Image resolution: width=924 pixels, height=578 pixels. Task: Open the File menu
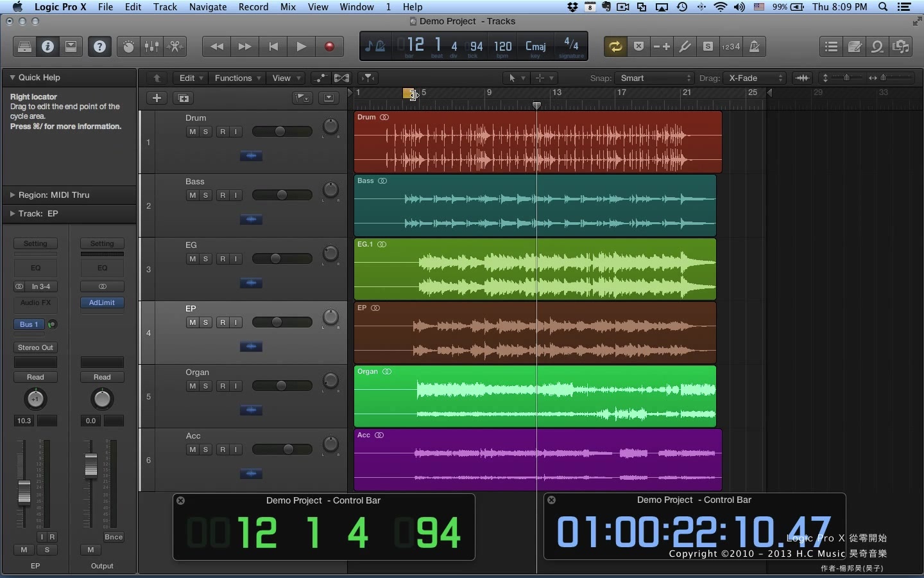click(105, 7)
